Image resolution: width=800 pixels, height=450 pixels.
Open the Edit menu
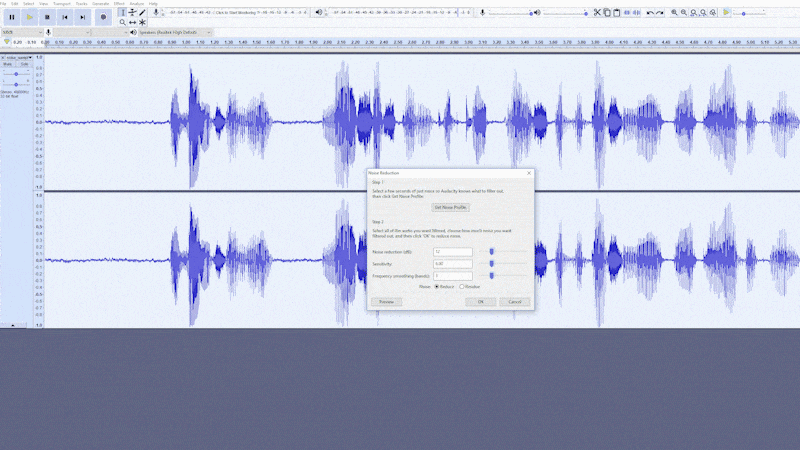pyautogui.click(x=14, y=4)
